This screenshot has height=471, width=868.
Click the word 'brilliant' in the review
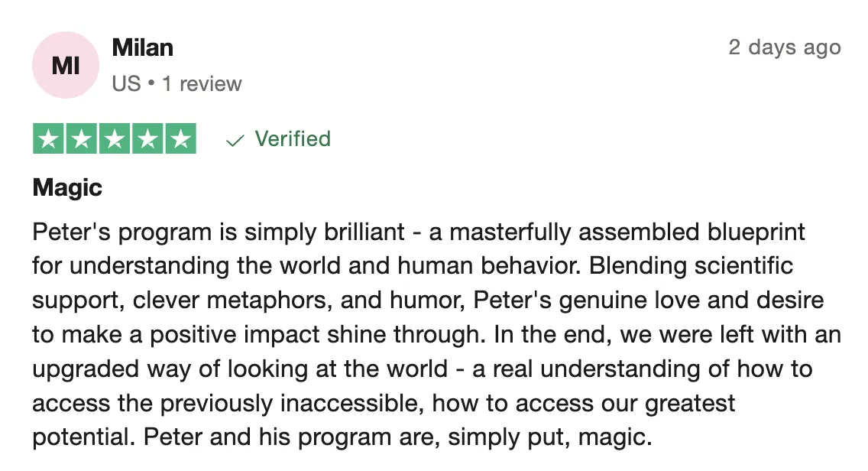point(364,232)
